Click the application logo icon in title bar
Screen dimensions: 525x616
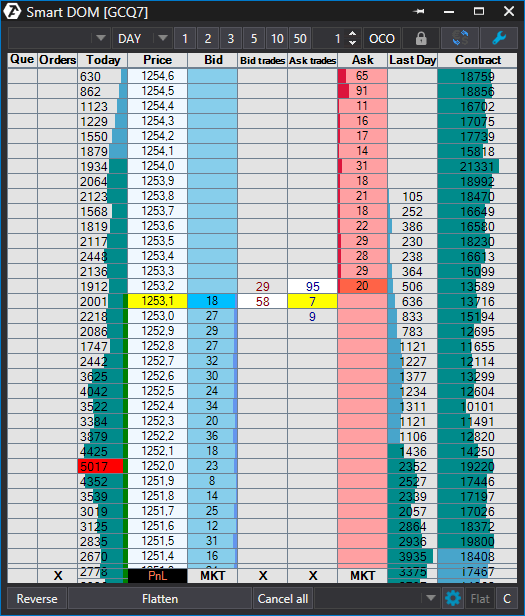coord(13,12)
